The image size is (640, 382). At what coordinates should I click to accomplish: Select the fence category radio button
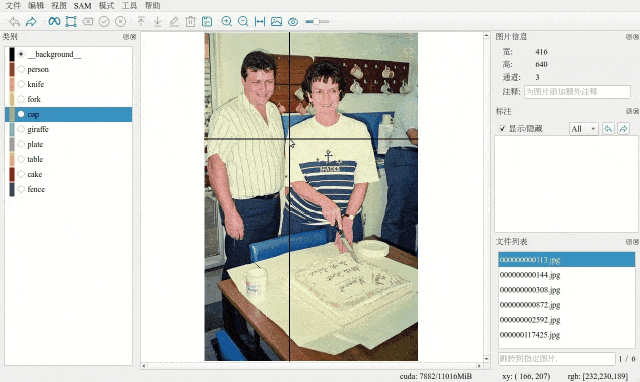coord(21,189)
